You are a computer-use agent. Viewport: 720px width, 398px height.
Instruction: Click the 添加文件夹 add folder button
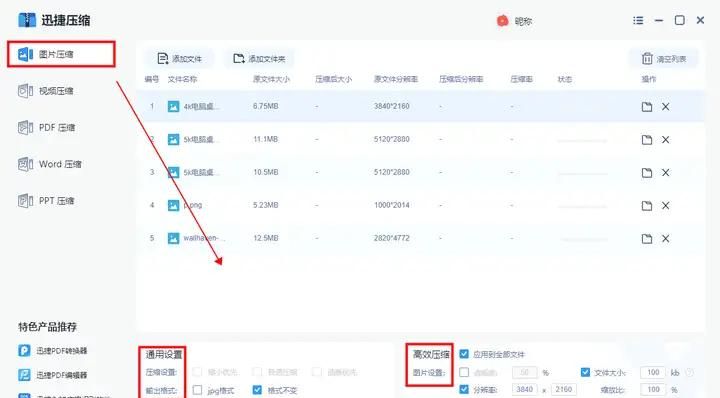259,59
